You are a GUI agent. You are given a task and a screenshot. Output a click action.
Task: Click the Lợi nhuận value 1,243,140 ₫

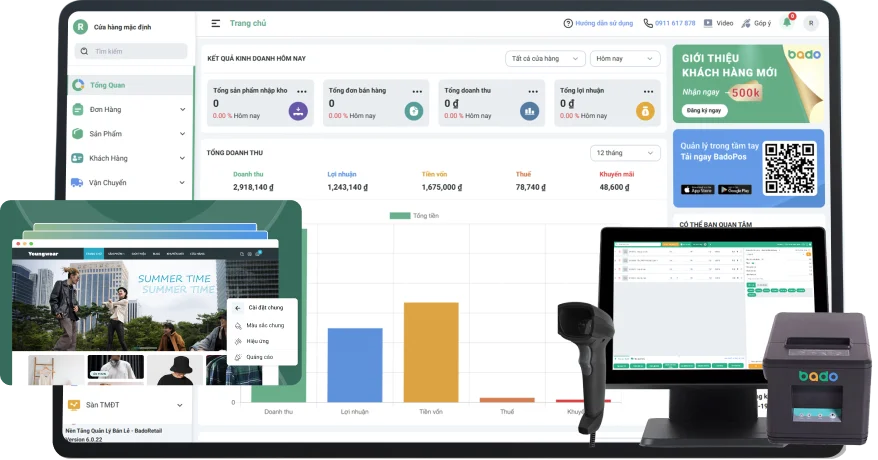coord(348,187)
